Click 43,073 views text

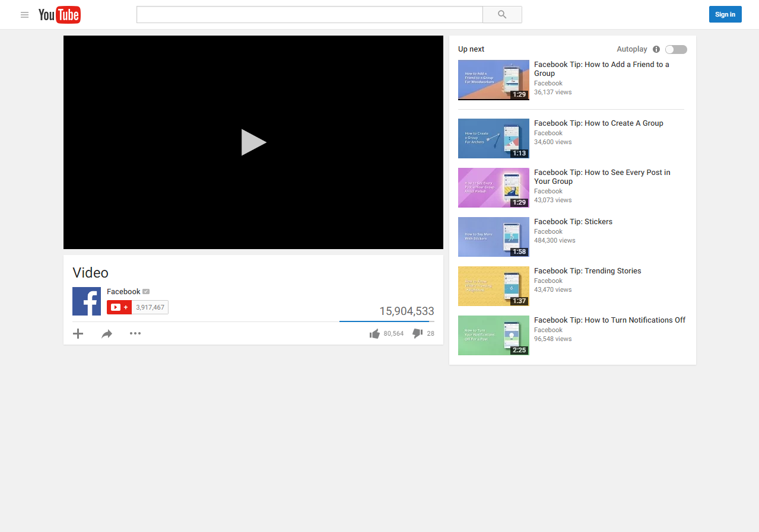[553, 200]
